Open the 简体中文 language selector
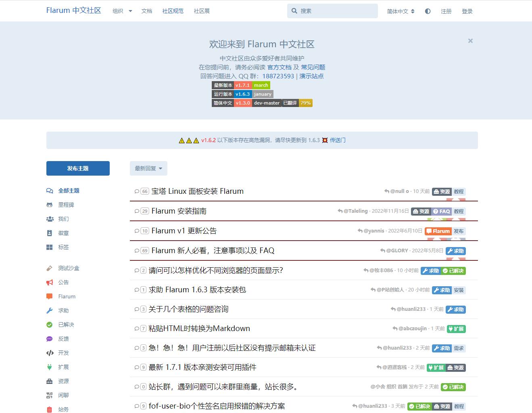 click(x=401, y=11)
